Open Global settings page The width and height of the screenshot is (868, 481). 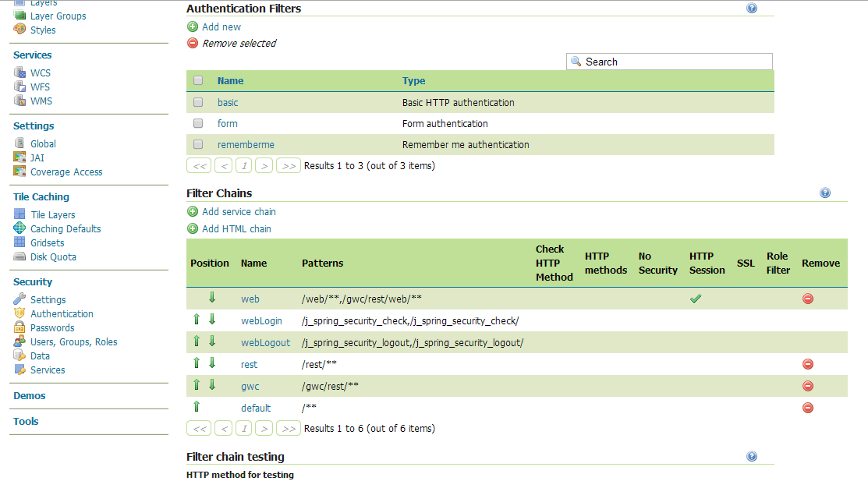43,143
